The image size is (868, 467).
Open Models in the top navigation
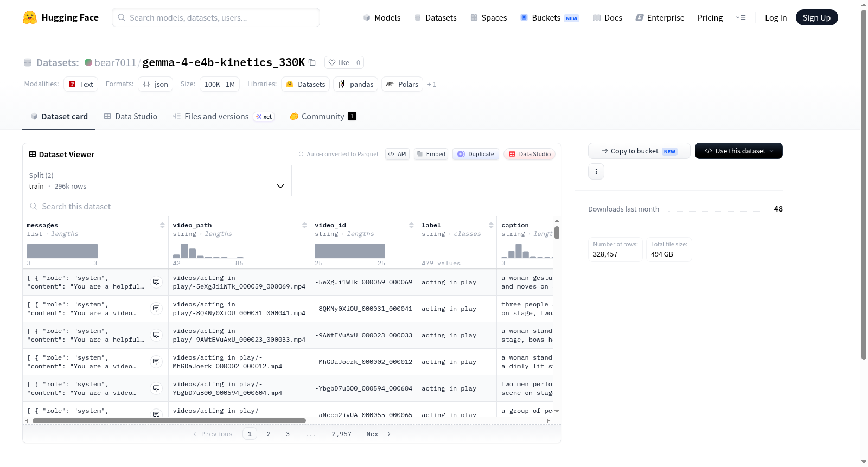point(382,17)
